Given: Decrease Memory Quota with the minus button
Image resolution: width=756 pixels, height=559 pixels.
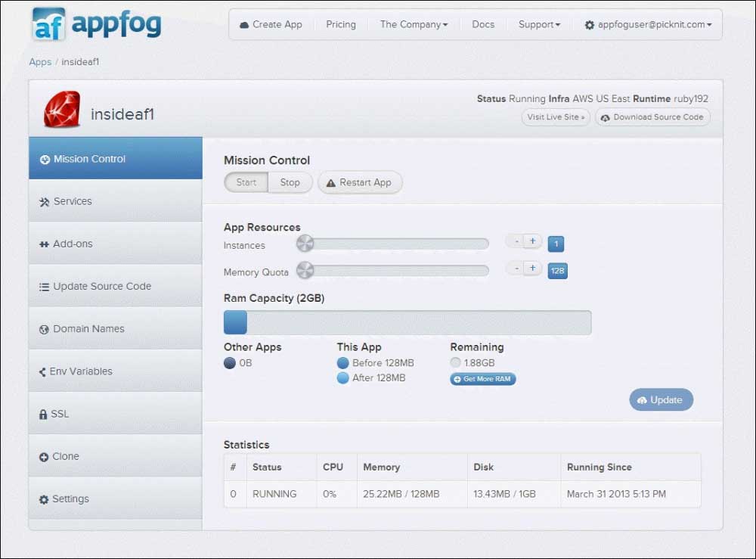Looking at the screenshot, I should click(x=516, y=268).
